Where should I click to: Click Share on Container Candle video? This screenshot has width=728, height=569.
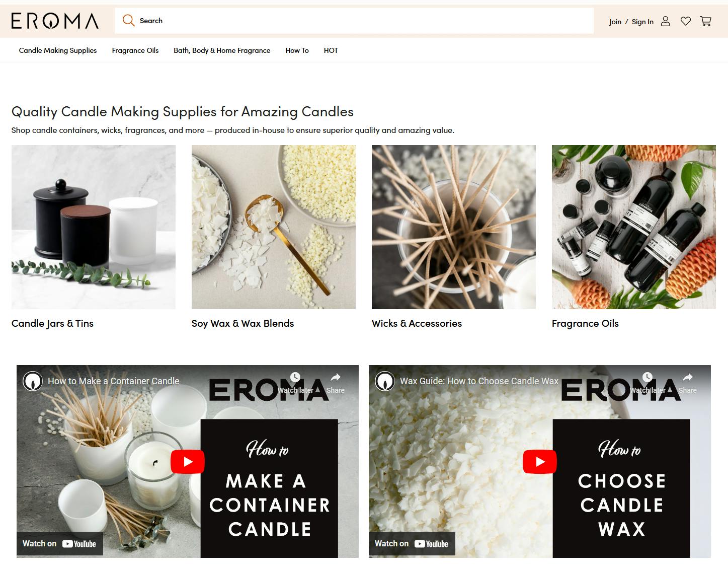[x=336, y=383]
